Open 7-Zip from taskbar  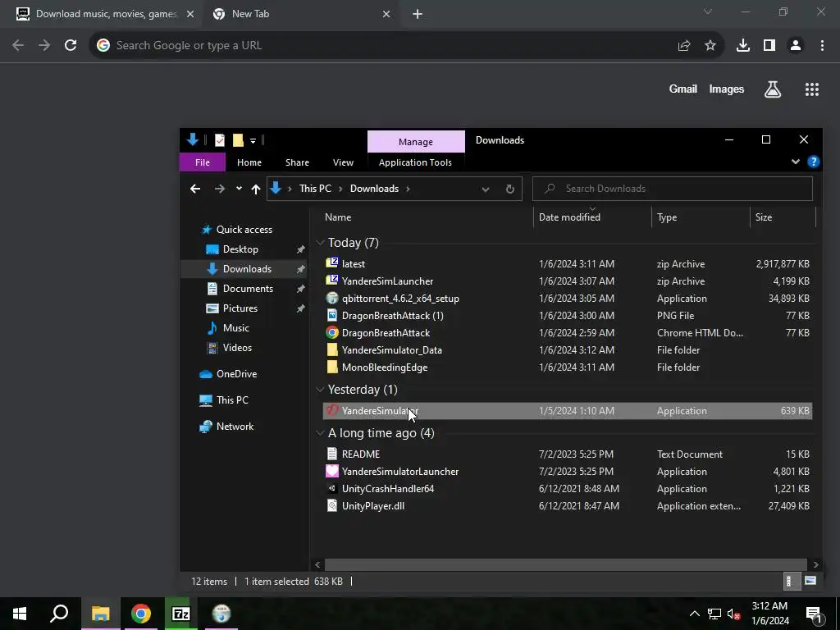tap(180, 614)
